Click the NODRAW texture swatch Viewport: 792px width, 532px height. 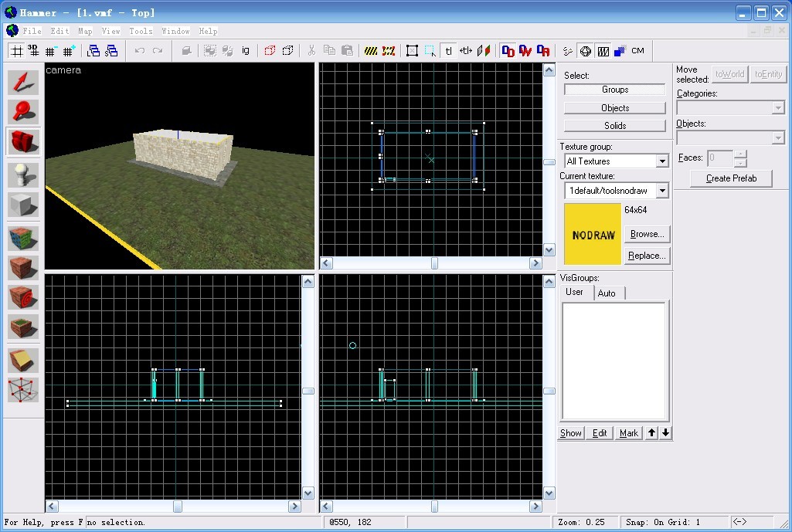pos(593,235)
